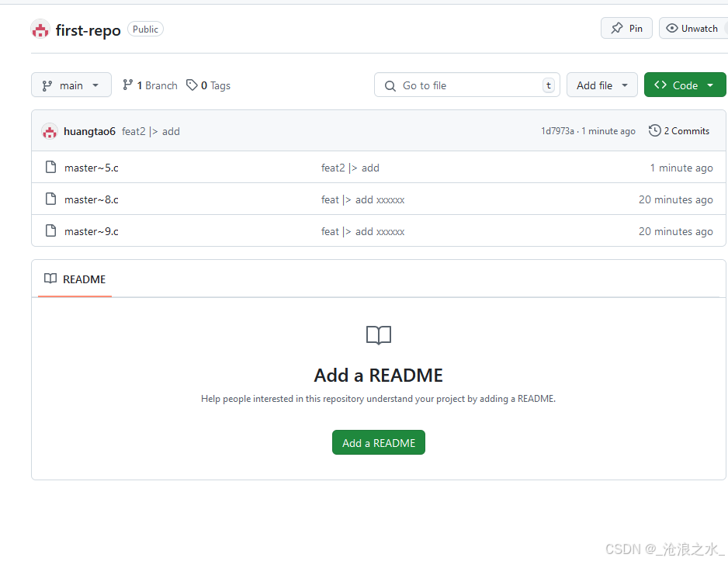
Task: Pin the repository with Pin button
Action: tap(626, 28)
